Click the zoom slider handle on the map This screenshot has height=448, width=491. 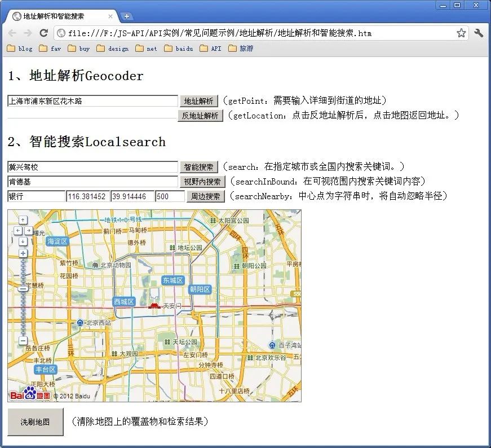coord(23,289)
